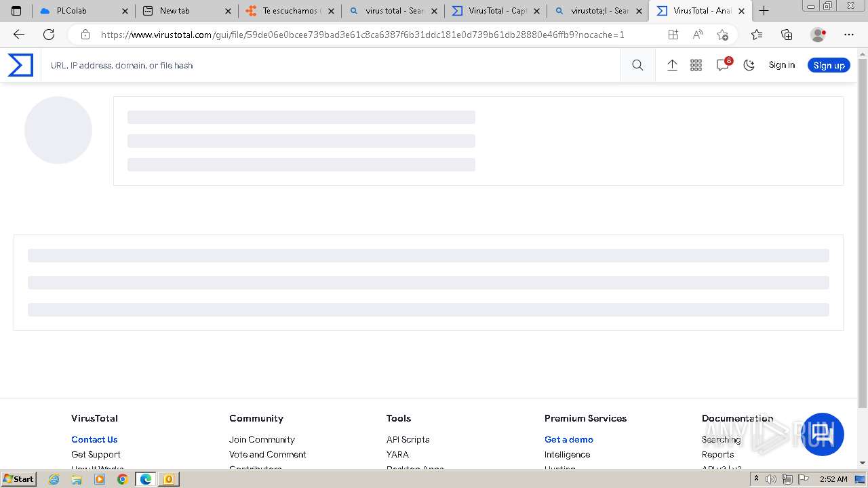Open the notifications icon with badge
868x488 pixels.
click(723, 65)
